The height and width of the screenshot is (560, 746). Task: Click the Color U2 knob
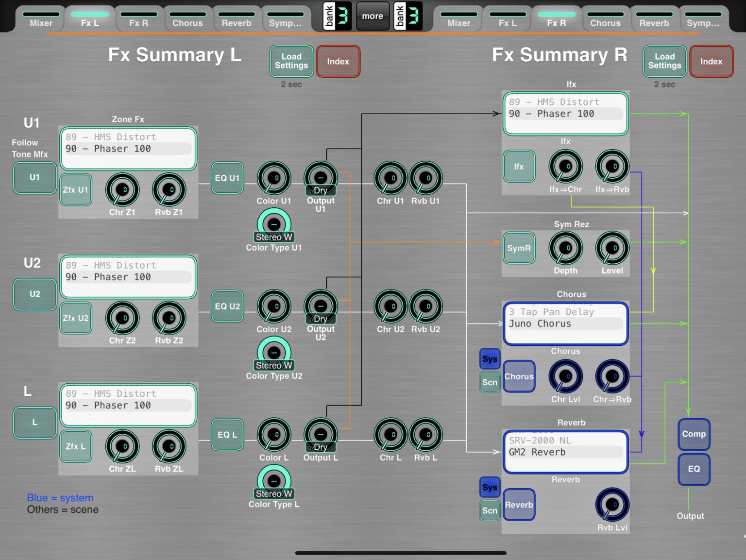(x=274, y=306)
